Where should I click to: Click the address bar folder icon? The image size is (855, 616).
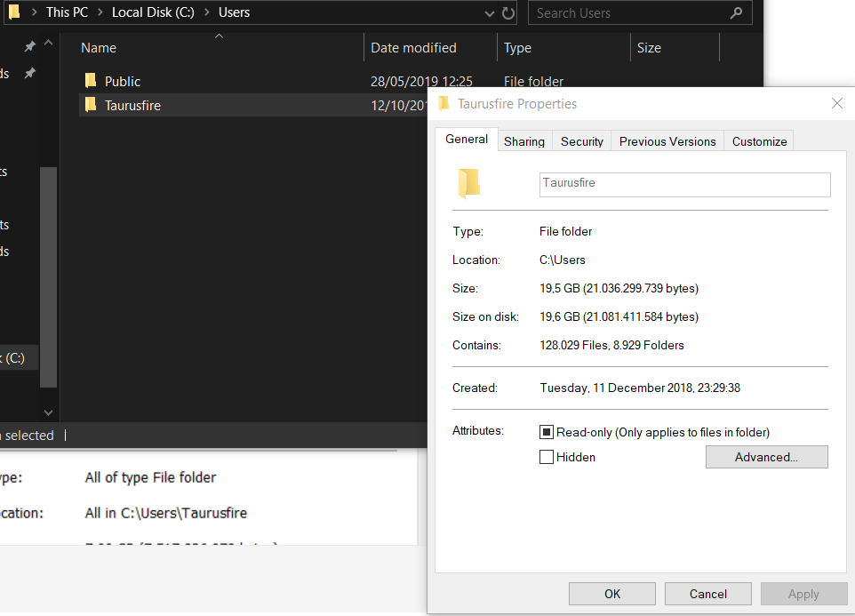(x=15, y=12)
